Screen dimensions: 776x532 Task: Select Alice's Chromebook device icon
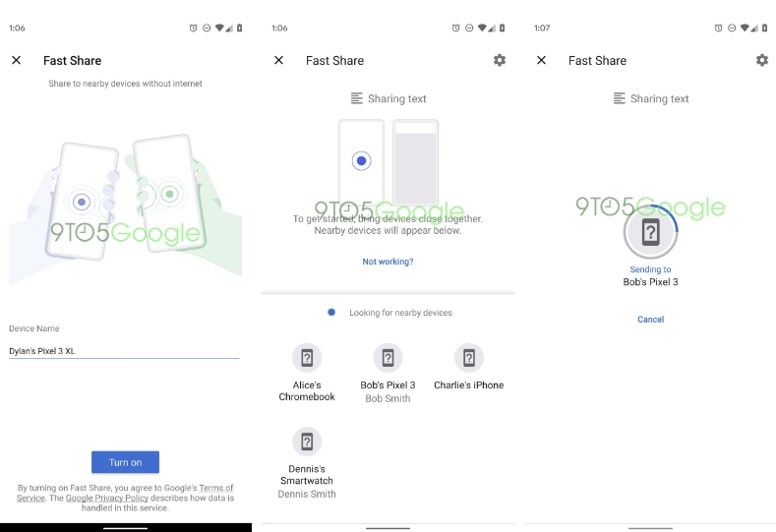tap(307, 358)
